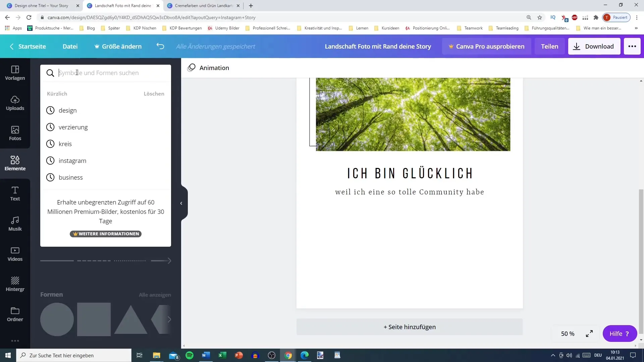Go back to Startseite
644x362 pixels.
pos(28,46)
